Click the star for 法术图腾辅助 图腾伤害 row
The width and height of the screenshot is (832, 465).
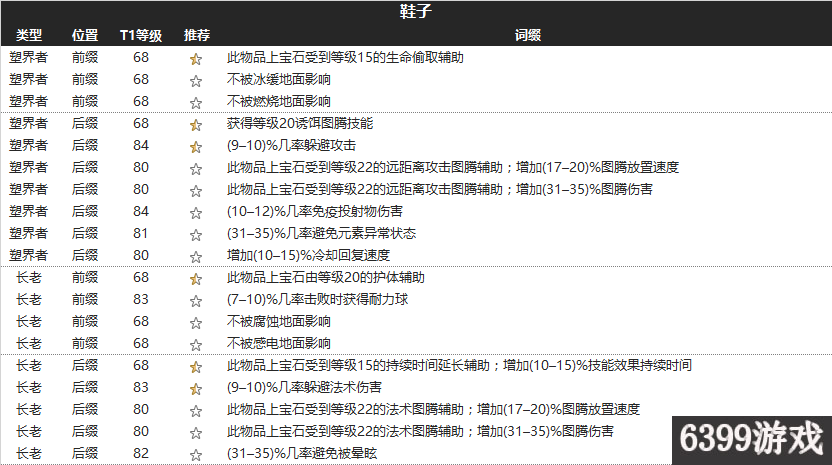point(196,433)
